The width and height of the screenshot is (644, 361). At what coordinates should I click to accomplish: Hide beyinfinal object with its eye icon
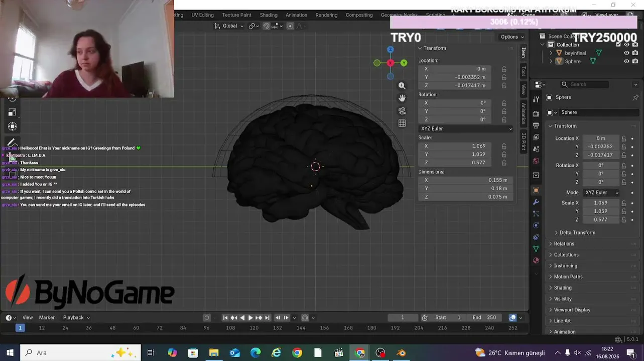tap(626, 53)
